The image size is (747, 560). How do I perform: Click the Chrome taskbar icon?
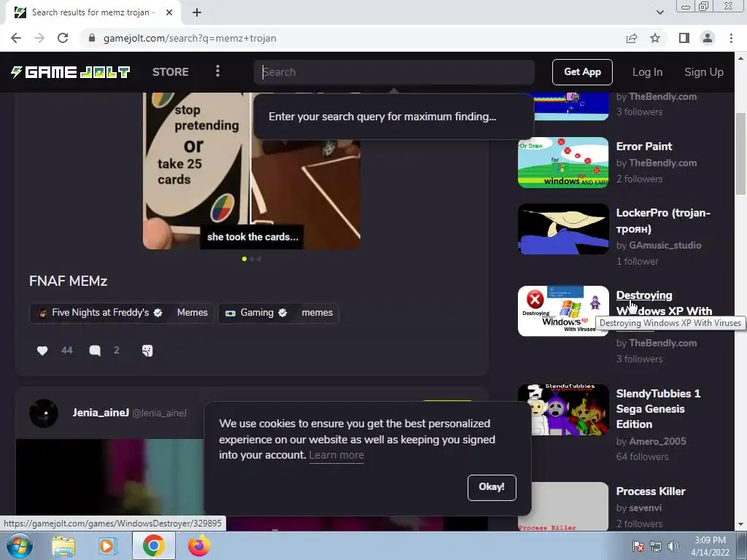click(153, 545)
